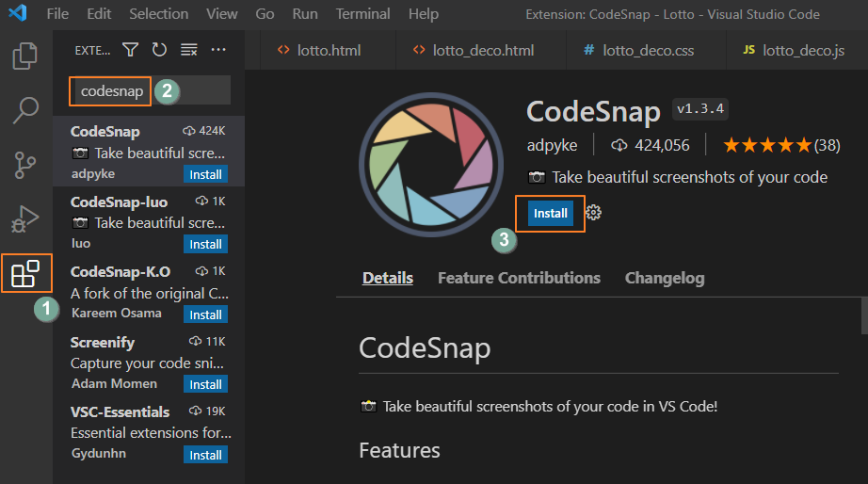
Task: Open Source Control view
Action: 24,165
